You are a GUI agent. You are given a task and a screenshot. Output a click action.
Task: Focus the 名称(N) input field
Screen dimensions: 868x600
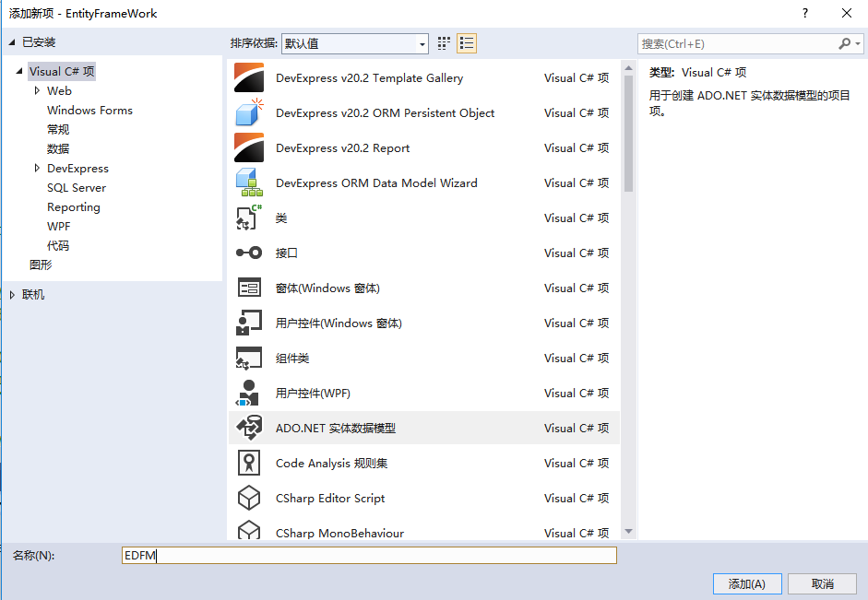369,555
